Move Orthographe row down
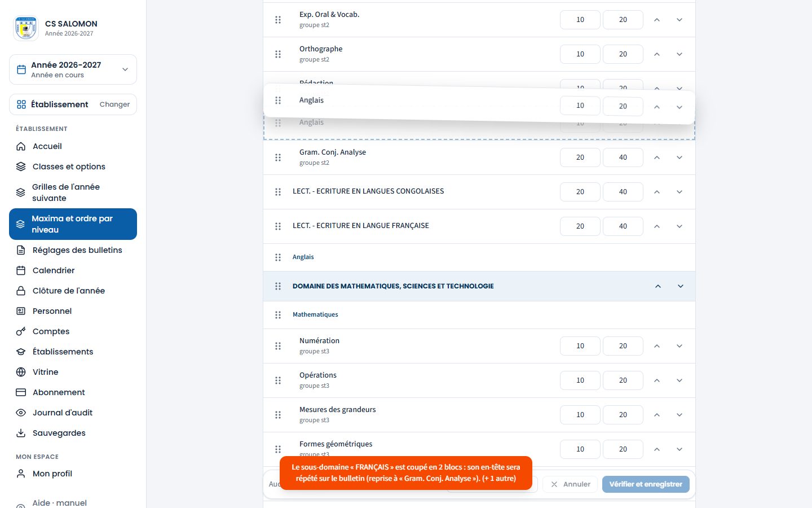The image size is (812, 508). click(679, 54)
